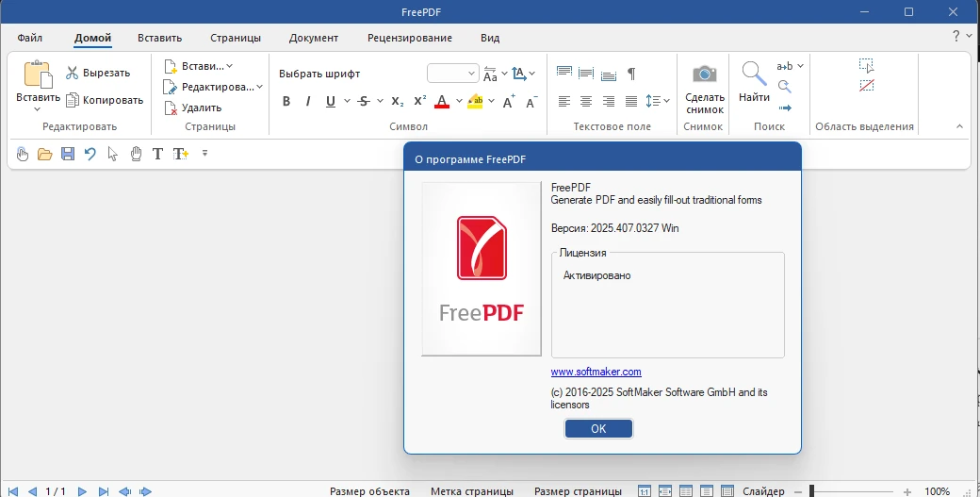The width and height of the screenshot is (980, 497).
Task: Select the T text edit tool
Action: (157, 154)
